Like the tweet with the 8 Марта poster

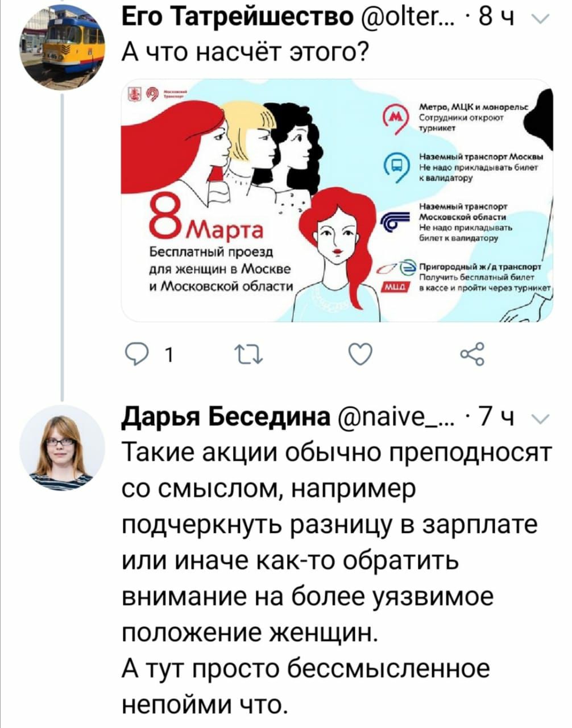tap(359, 355)
